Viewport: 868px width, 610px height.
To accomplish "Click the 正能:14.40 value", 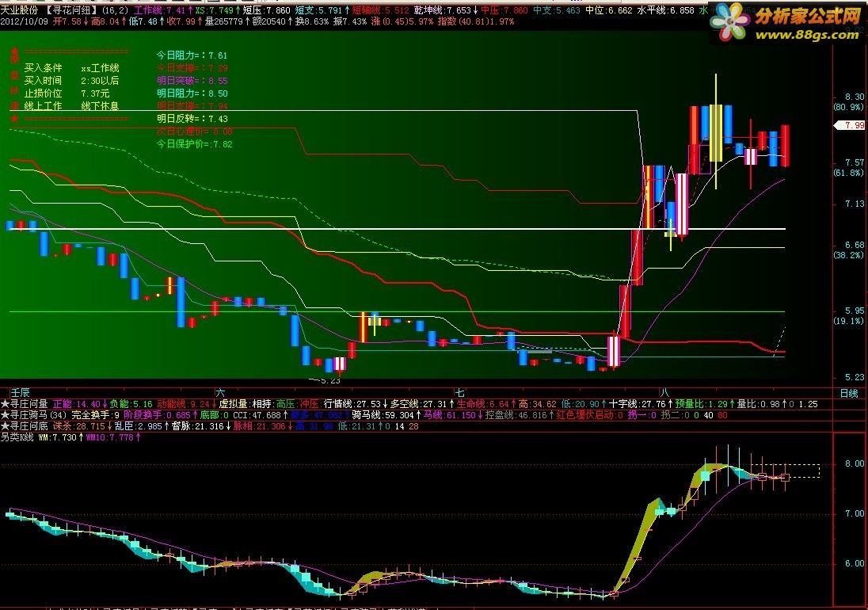I will coord(80,404).
